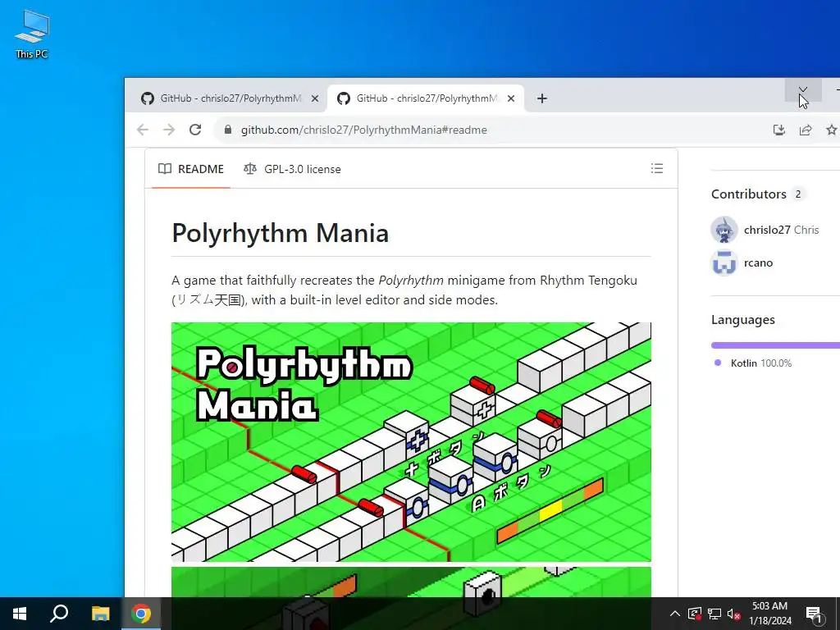The height and width of the screenshot is (630, 840).
Task: Click the purple Kotlin language bar
Action: (x=775, y=345)
